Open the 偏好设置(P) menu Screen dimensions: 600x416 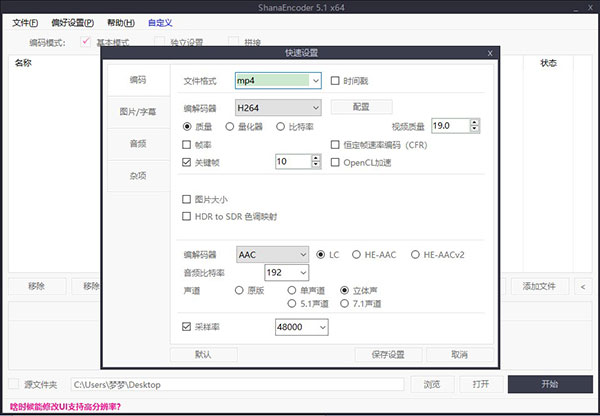(x=72, y=23)
